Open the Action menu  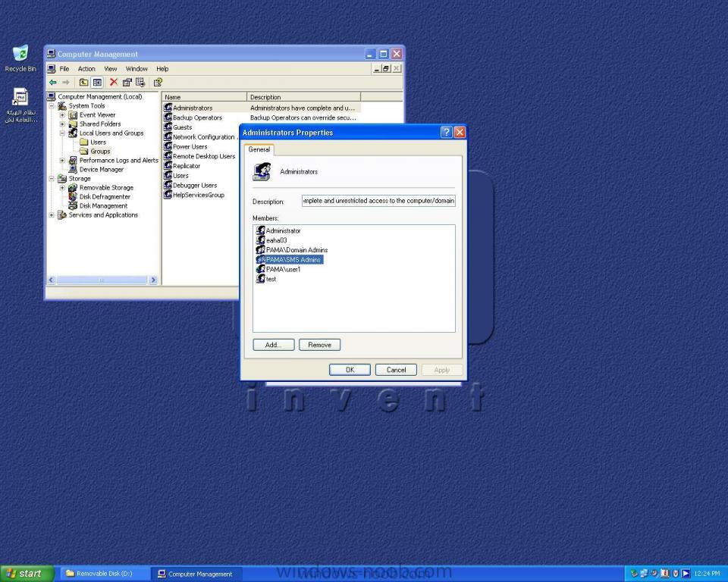(86, 69)
